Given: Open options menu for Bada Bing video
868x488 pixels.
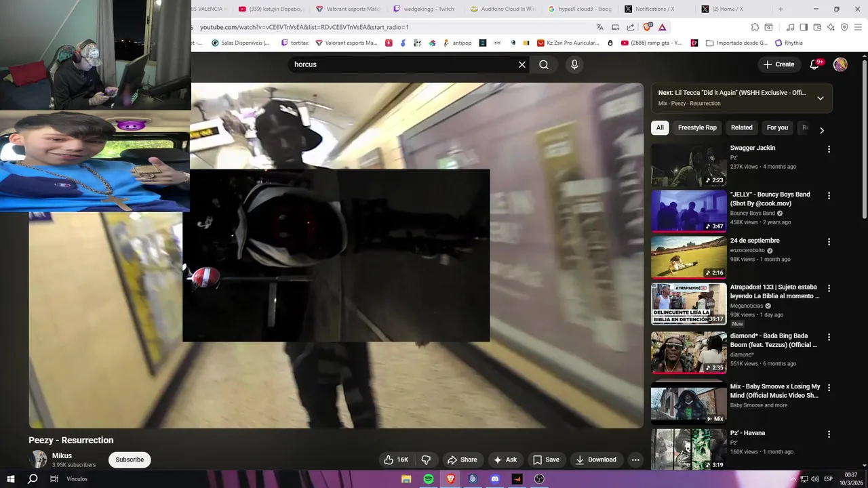Looking at the screenshot, I should (829, 337).
